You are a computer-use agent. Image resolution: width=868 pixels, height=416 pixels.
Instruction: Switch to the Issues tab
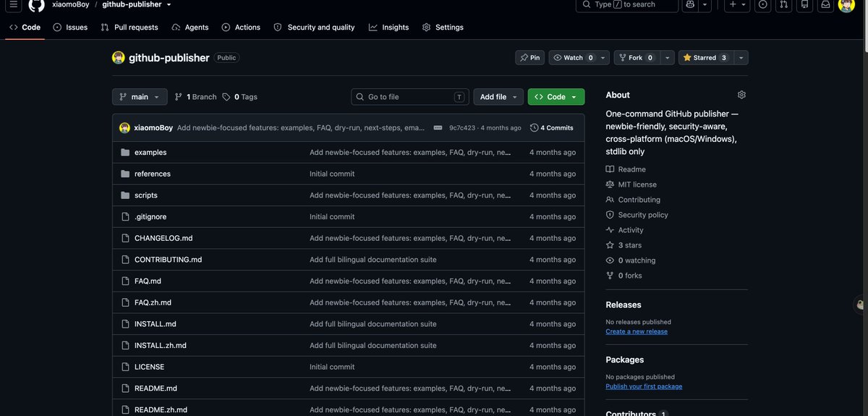coord(70,27)
